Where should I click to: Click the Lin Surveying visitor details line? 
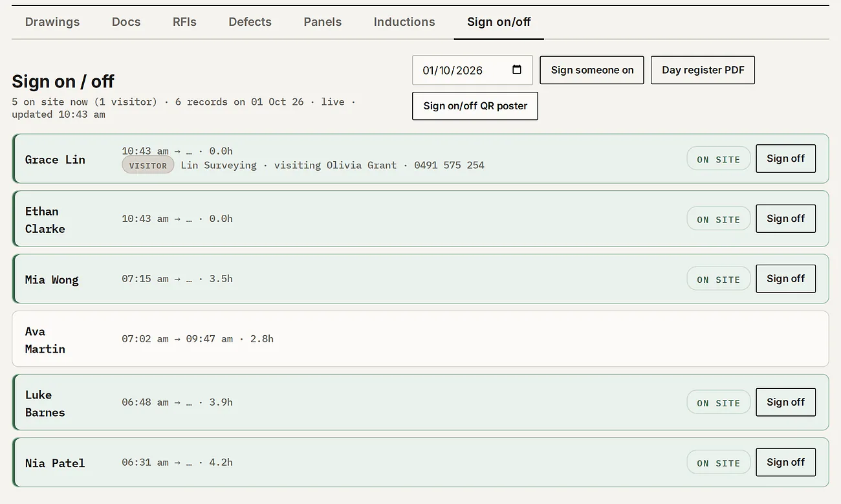pos(333,165)
